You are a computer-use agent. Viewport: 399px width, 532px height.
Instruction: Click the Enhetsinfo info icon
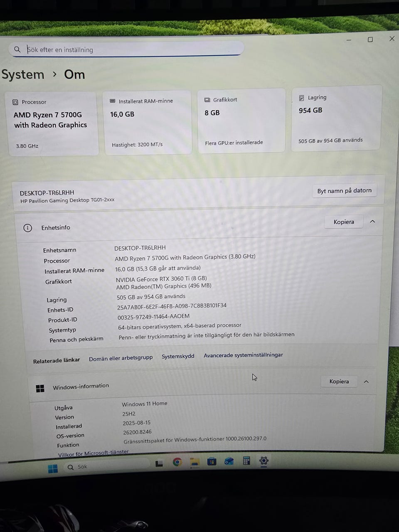pos(27,228)
